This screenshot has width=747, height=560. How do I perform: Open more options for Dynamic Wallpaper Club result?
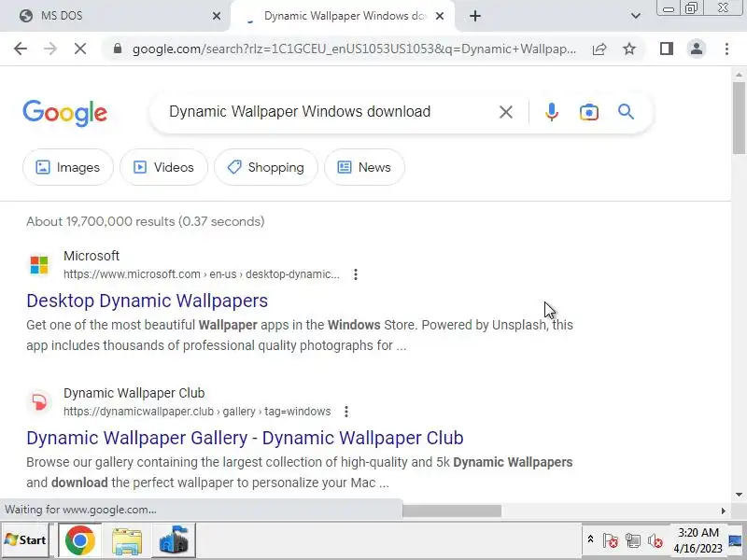point(346,412)
